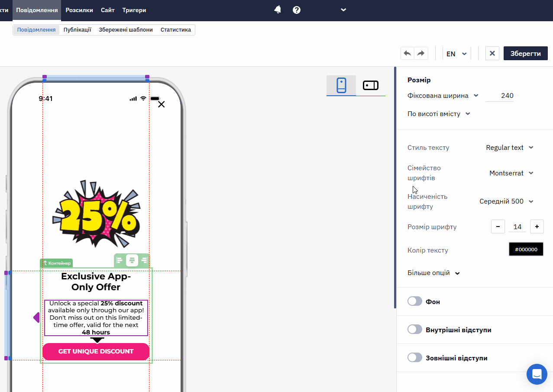Select the Статистика tab
Screen dimensions: 553x392
click(176, 30)
